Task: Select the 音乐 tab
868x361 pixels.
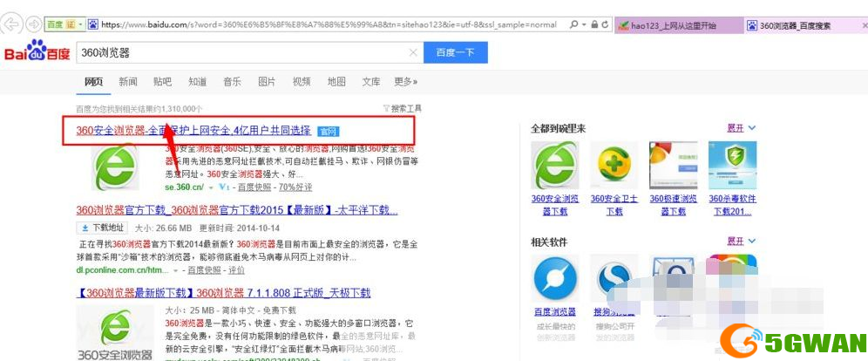Action: coord(232,82)
